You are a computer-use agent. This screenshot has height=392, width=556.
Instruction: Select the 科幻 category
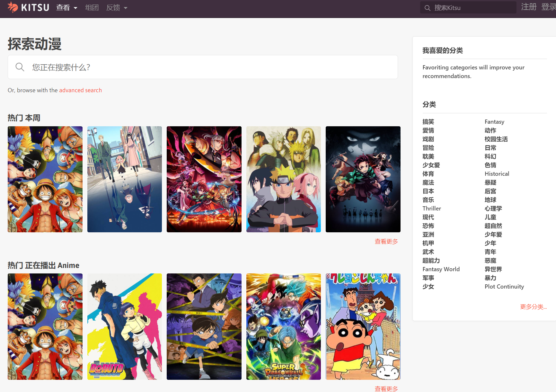(x=490, y=156)
